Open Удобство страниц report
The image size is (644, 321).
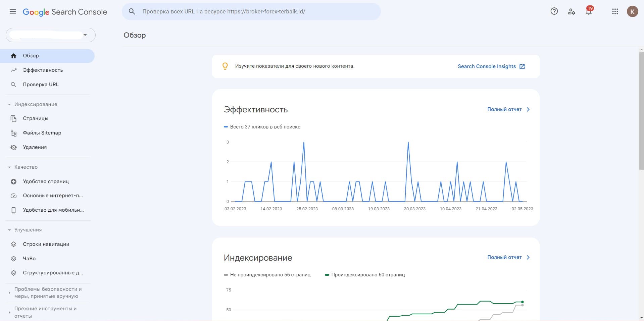[47, 181]
